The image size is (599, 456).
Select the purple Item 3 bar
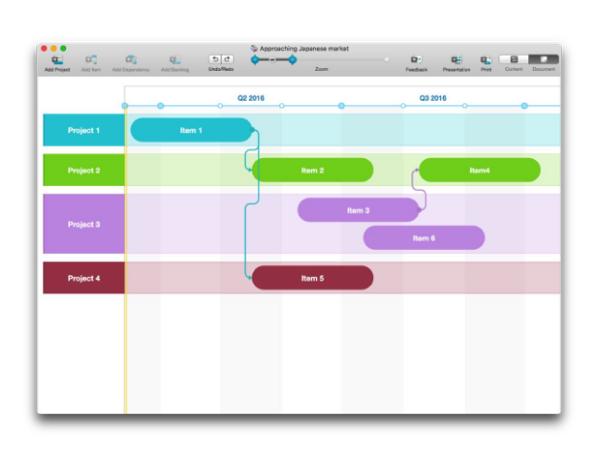point(358,210)
